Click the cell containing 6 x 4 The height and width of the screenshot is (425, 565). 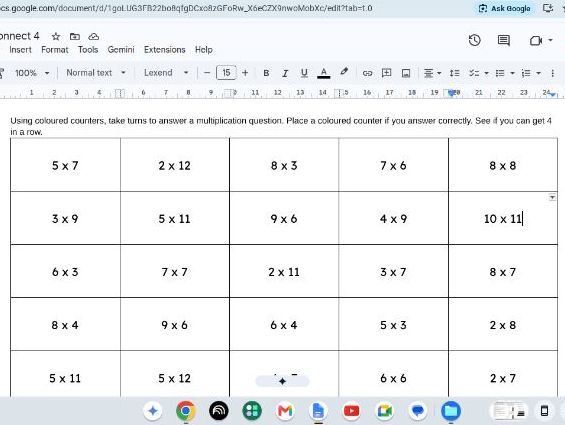284,324
